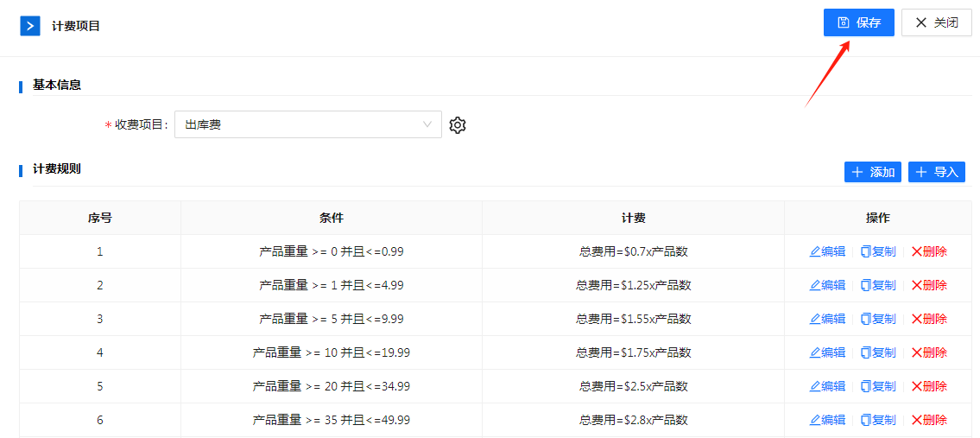Copy rule row 2 using 复制
Screen dimensions: 980x438
pos(878,285)
